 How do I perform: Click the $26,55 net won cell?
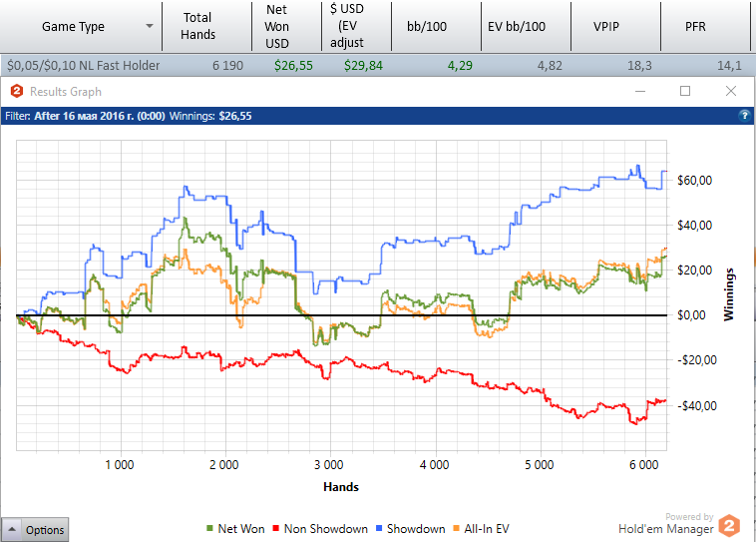click(x=293, y=65)
